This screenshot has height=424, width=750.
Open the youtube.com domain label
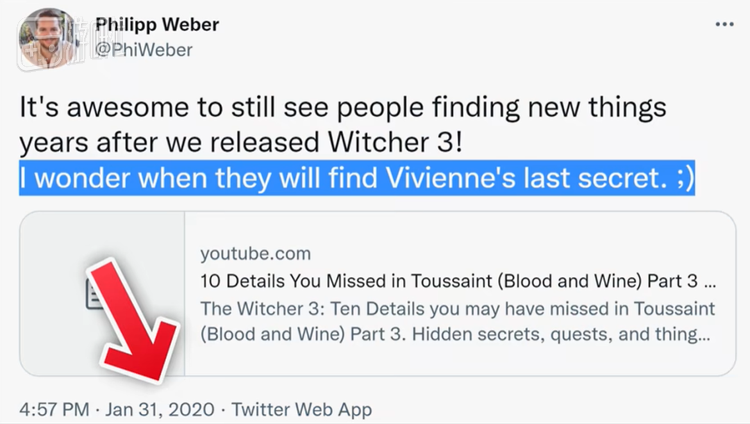pyautogui.click(x=255, y=252)
